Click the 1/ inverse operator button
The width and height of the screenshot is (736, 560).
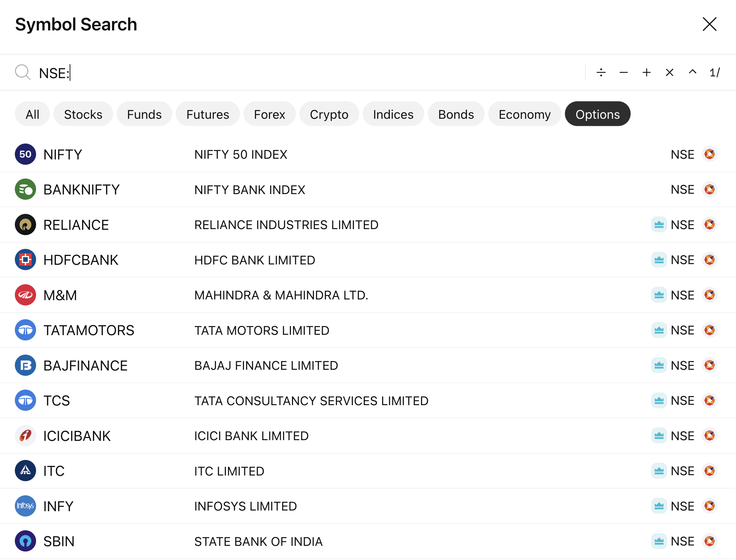[x=715, y=72]
